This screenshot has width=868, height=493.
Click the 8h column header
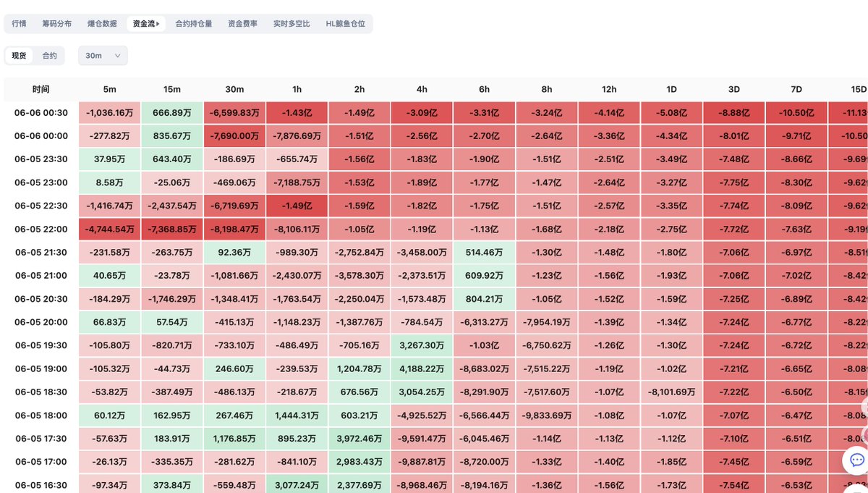tap(547, 90)
